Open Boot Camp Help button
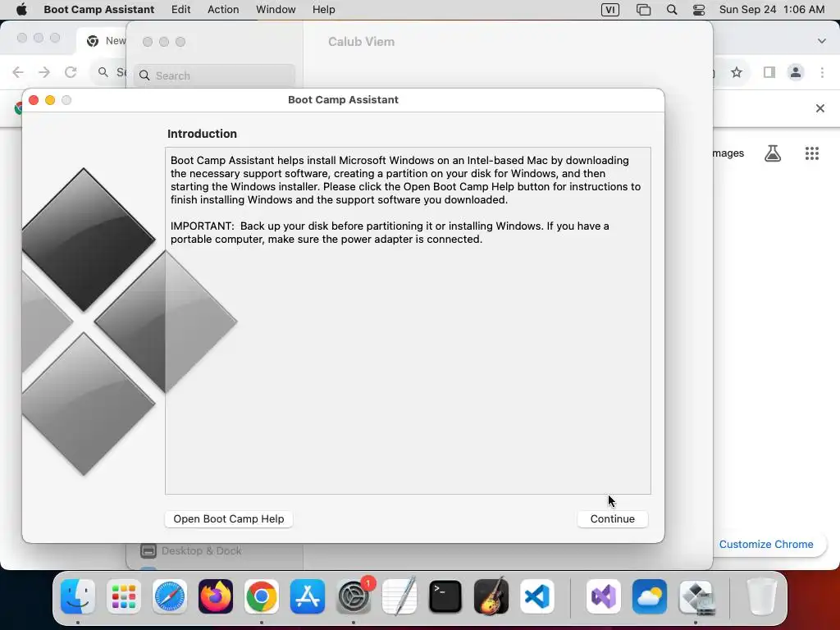Image resolution: width=840 pixels, height=630 pixels. (x=229, y=518)
